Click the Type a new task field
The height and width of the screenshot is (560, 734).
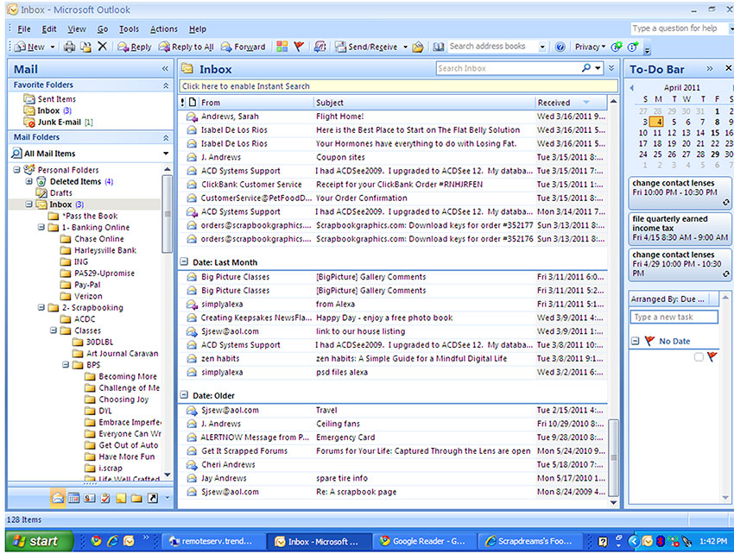[x=674, y=317]
